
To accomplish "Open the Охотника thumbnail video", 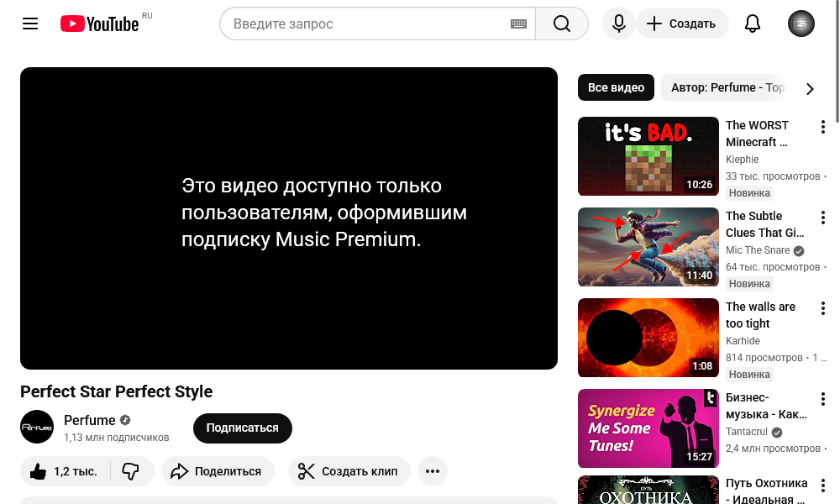I will (648, 490).
